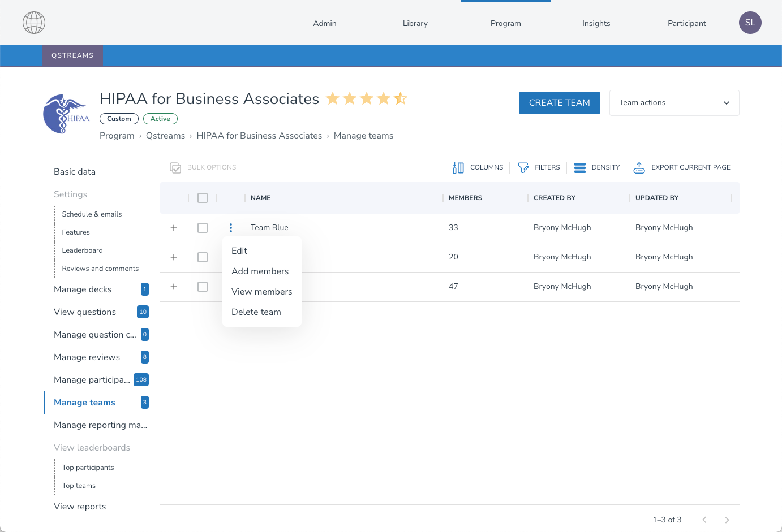Check the checkbox for the 20-member team
The image size is (782, 532).
tap(203, 257)
